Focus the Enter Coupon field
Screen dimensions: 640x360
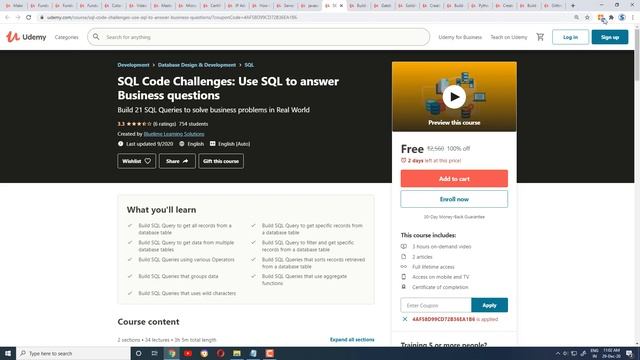436,305
